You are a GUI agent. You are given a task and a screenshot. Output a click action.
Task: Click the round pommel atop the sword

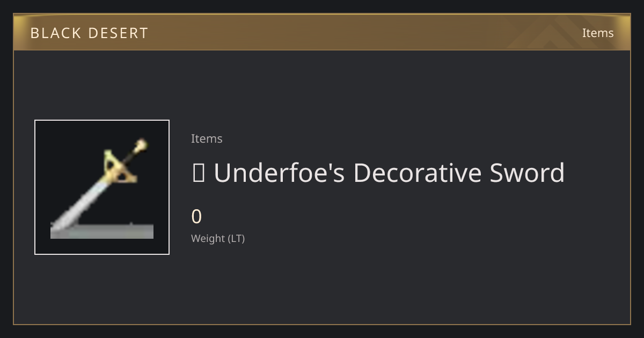[x=141, y=144]
